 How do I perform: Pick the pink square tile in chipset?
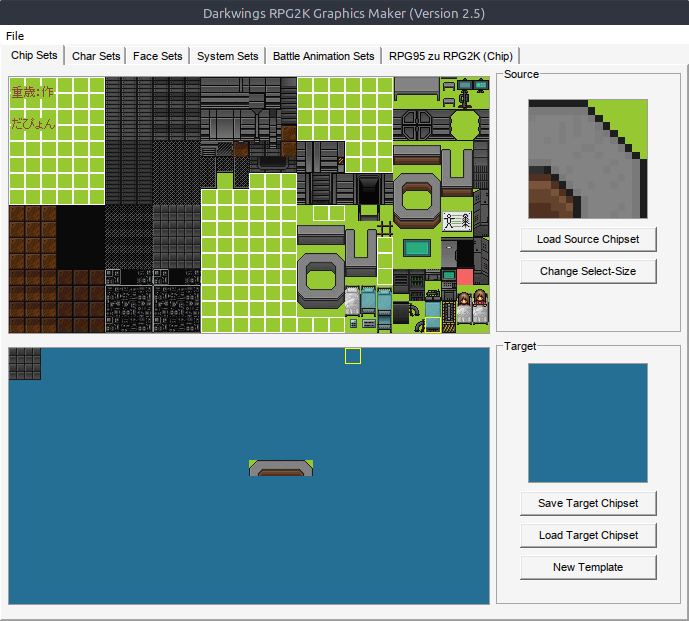tap(464, 276)
